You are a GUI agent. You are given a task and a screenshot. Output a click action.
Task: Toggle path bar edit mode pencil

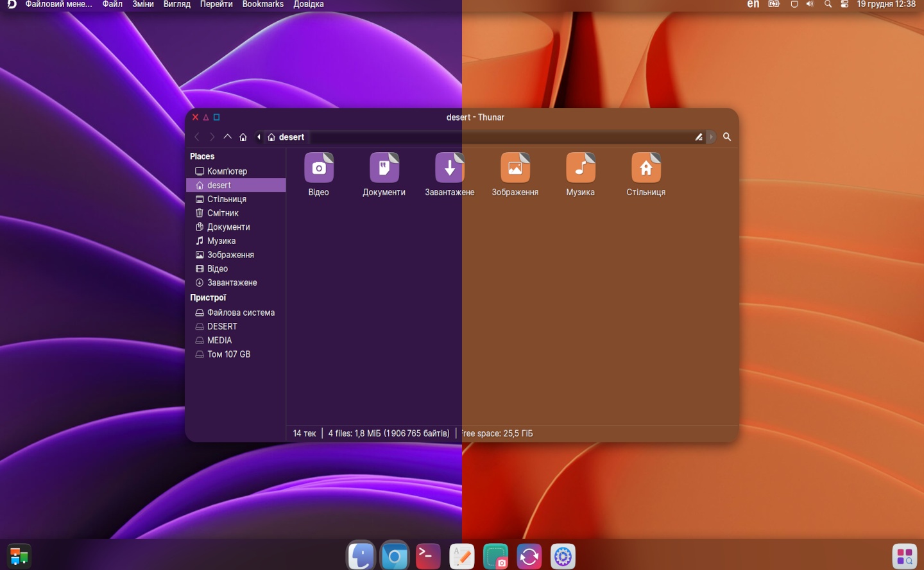point(699,137)
